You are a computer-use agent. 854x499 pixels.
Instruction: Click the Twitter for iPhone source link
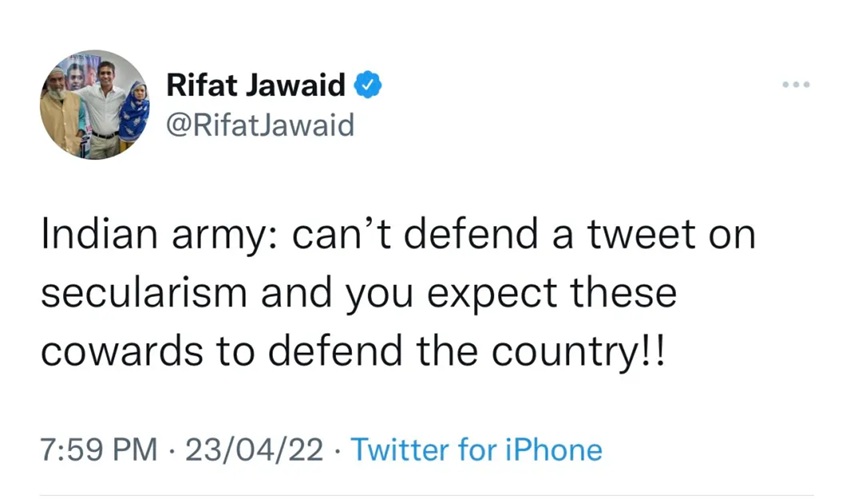477,450
